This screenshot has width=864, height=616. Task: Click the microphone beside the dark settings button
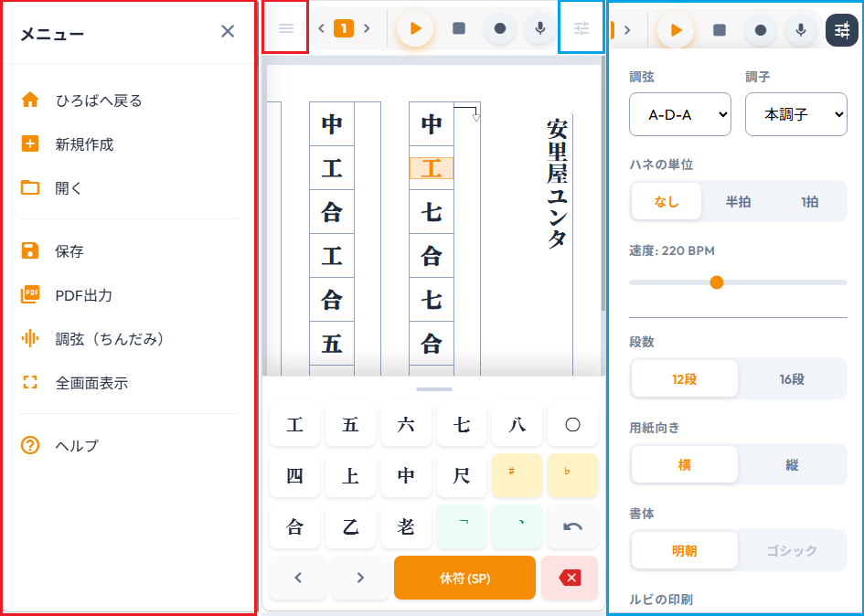(801, 30)
